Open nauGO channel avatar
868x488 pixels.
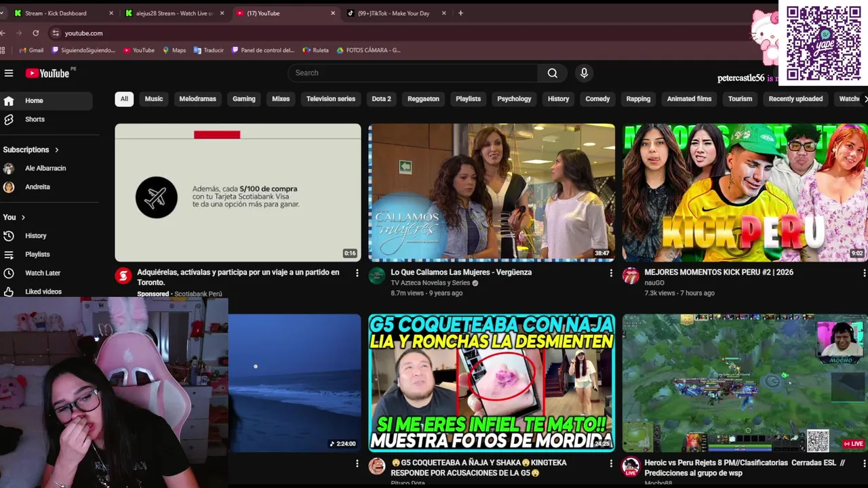tap(631, 276)
